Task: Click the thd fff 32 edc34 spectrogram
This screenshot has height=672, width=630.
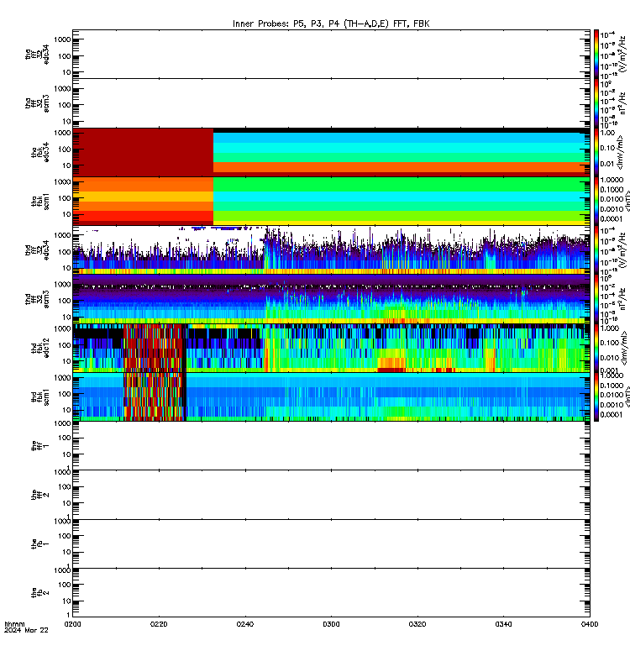Action: (x=331, y=250)
